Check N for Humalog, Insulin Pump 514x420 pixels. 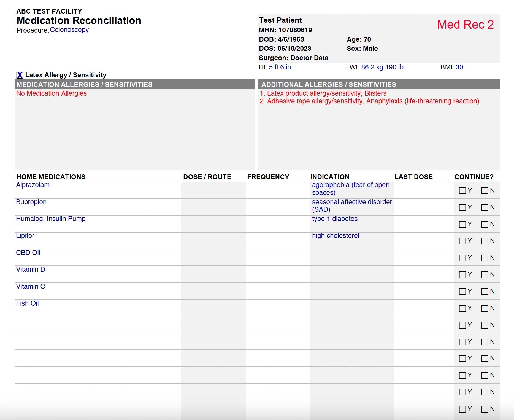(x=485, y=224)
